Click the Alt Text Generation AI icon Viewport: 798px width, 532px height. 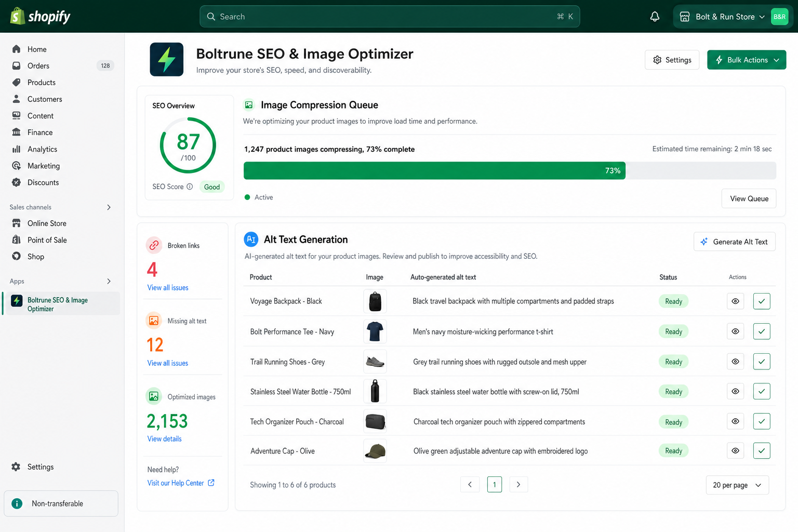click(x=251, y=240)
